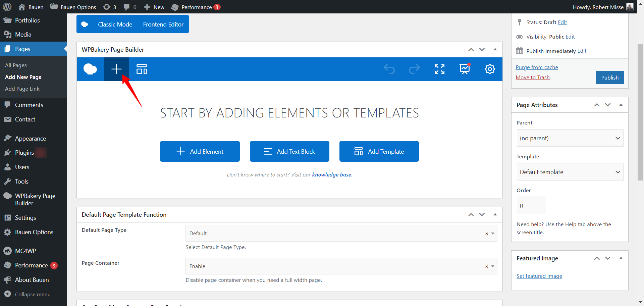Image resolution: width=644 pixels, height=306 pixels.
Task: Collapse the admin sidebar menu
Action: pos(34,294)
